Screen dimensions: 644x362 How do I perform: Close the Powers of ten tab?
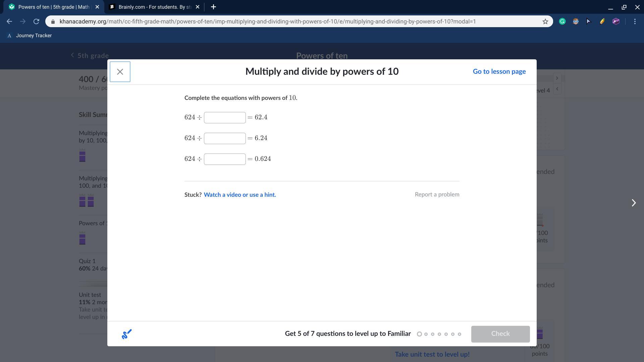(x=97, y=7)
